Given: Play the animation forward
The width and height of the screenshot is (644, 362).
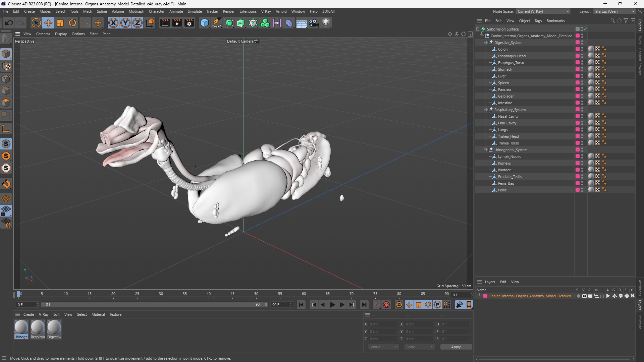Looking at the screenshot, I should (332, 305).
